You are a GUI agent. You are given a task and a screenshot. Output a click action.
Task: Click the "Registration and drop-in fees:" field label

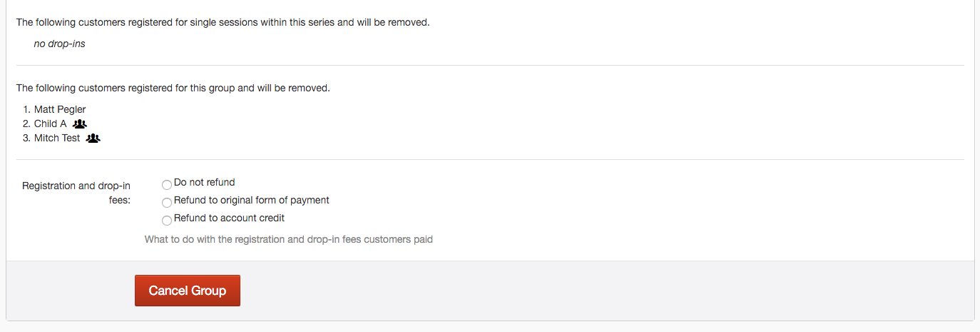click(76, 193)
